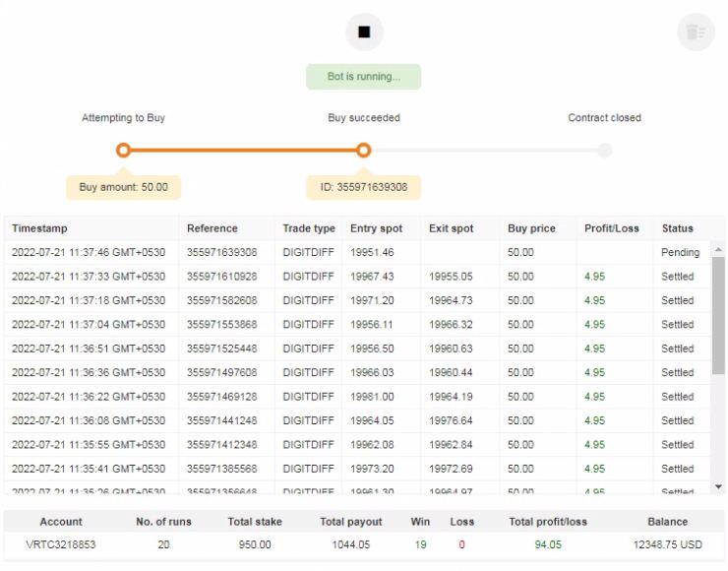Select exit spot 19976.64
The image size is (728, 571).
coord(451,420)
